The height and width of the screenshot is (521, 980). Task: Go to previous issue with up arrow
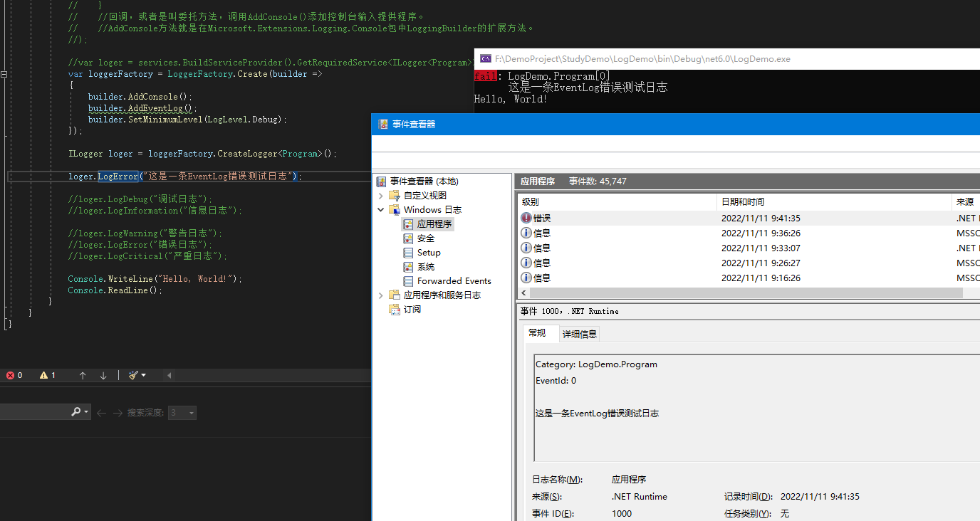tap(83, 375)
